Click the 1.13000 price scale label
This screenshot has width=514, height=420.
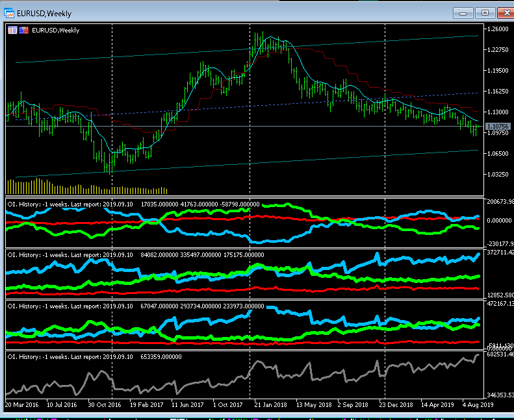(x=498, y=112)
